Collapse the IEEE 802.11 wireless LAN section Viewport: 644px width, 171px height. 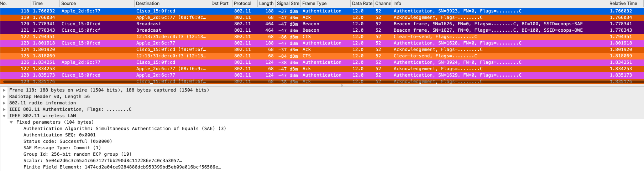click(4, 116)
